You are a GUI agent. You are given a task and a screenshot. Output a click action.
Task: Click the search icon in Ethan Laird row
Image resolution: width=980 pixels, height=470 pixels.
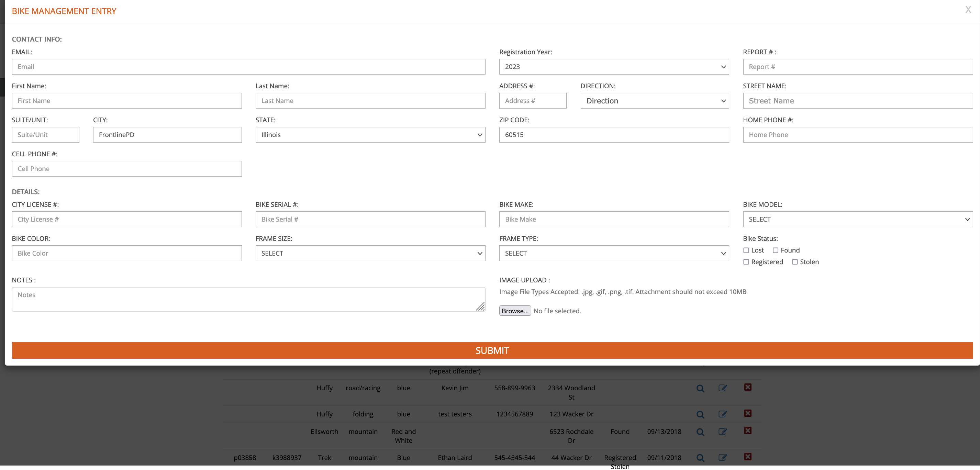[700, 457]
